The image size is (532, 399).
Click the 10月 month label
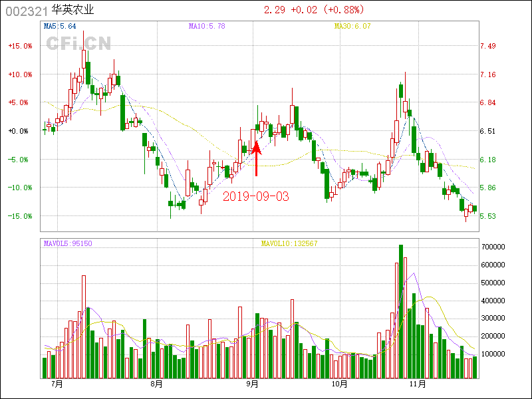tap(340, 384)
